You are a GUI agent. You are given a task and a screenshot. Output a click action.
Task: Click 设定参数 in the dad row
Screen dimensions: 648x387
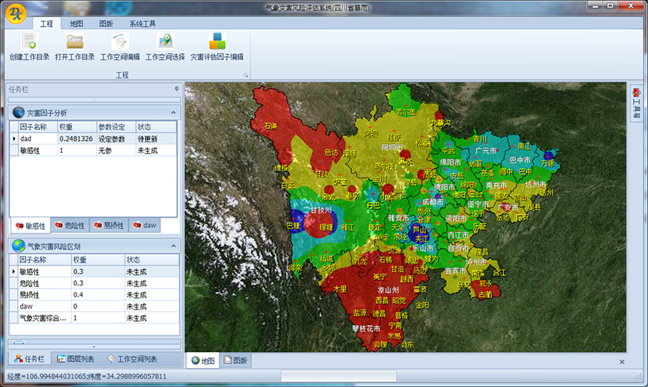coord(112,139)
